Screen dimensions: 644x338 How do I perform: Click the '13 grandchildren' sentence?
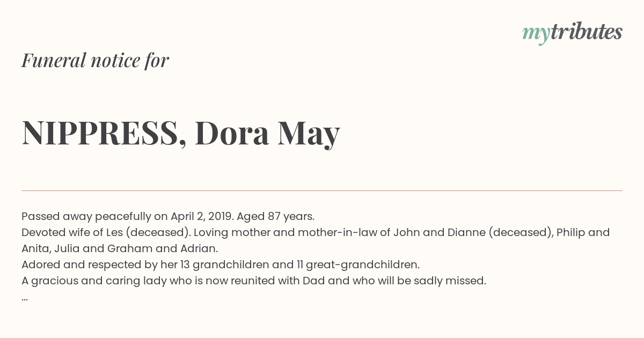pos(221,264)
